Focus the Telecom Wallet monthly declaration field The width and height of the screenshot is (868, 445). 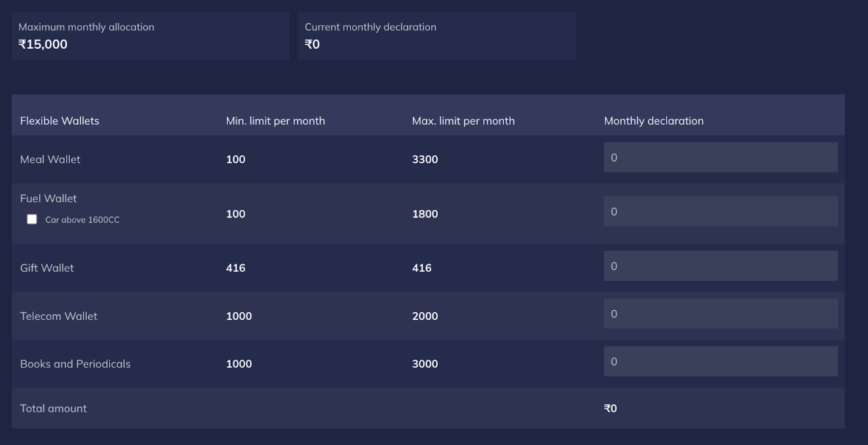point(720,314)
